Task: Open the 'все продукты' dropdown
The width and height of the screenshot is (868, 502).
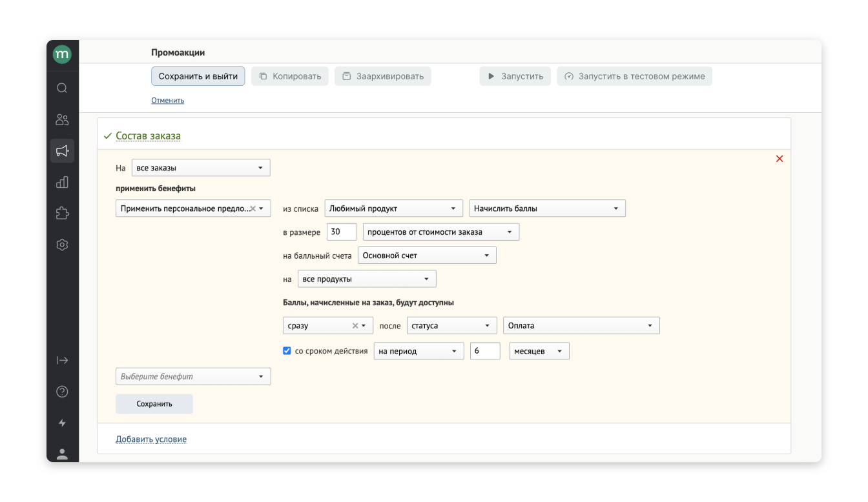Action: coord(367,279)
